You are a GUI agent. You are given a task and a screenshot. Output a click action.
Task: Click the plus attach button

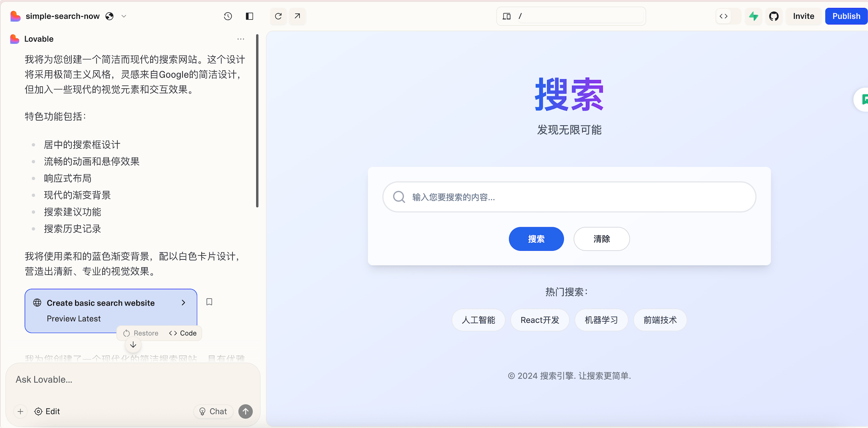20,411
